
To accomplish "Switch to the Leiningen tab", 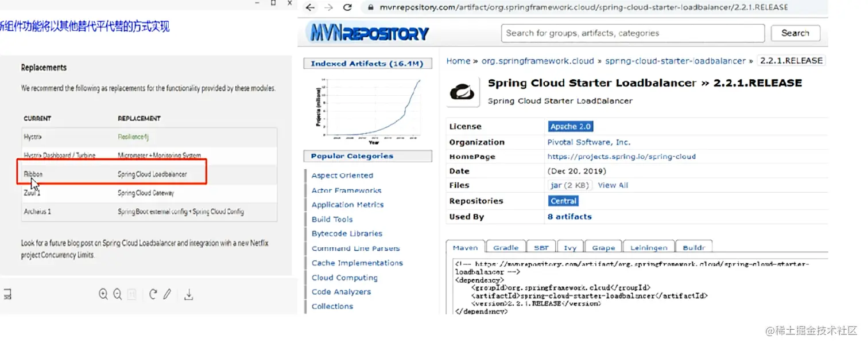I will [649, 248].
